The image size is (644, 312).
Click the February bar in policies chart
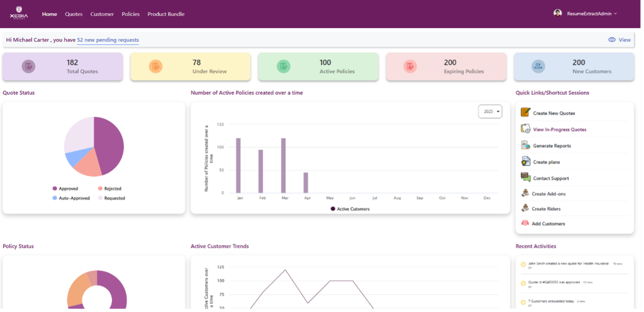(x=261, y=171)
